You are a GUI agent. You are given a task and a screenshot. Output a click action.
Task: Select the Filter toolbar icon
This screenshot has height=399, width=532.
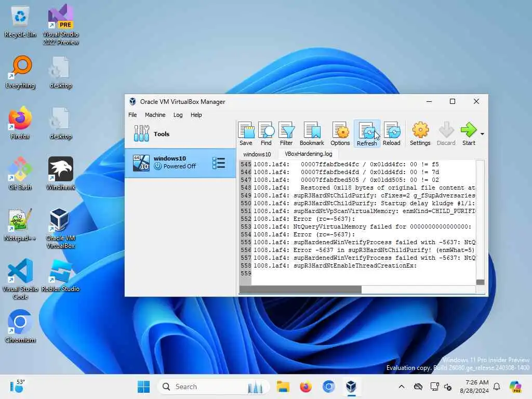286,134
